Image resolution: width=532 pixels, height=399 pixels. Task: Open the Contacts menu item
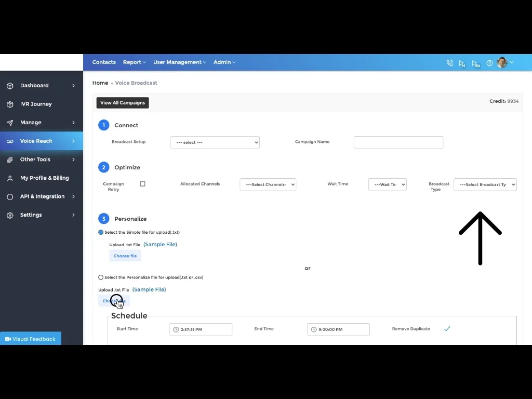click(104, 62)
